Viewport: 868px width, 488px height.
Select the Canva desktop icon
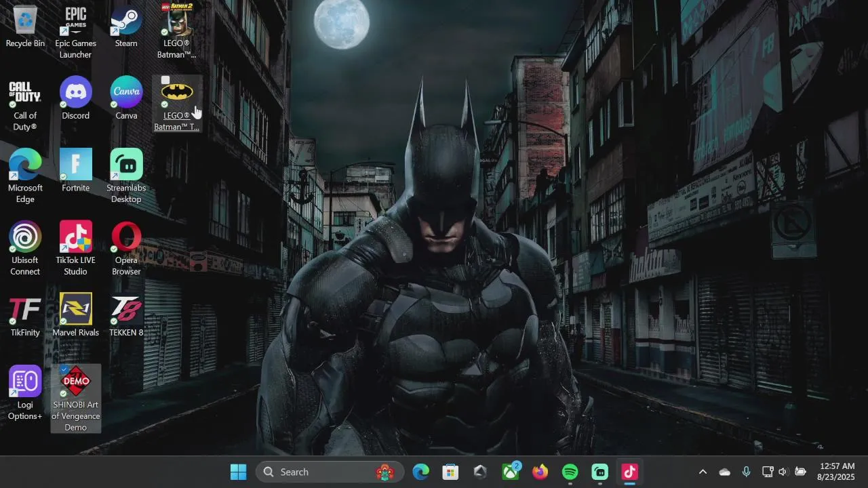(x=126, y=99)
